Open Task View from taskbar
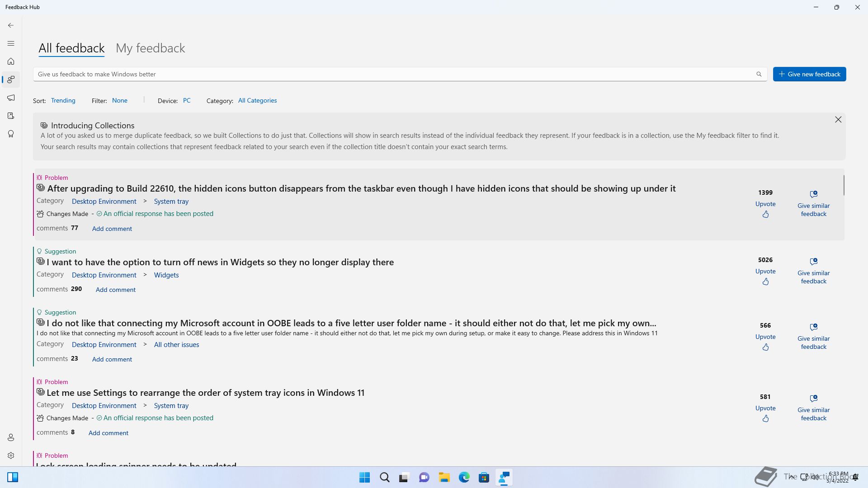 [x=404, y=478]
